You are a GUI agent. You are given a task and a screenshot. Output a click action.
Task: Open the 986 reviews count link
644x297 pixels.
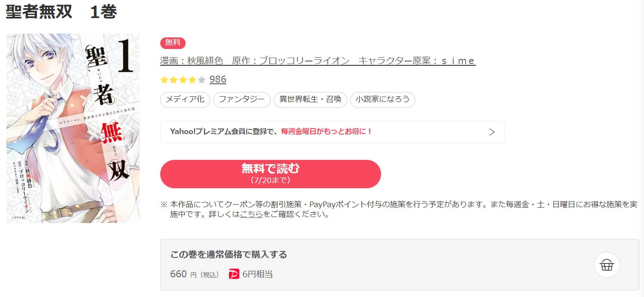218,80
